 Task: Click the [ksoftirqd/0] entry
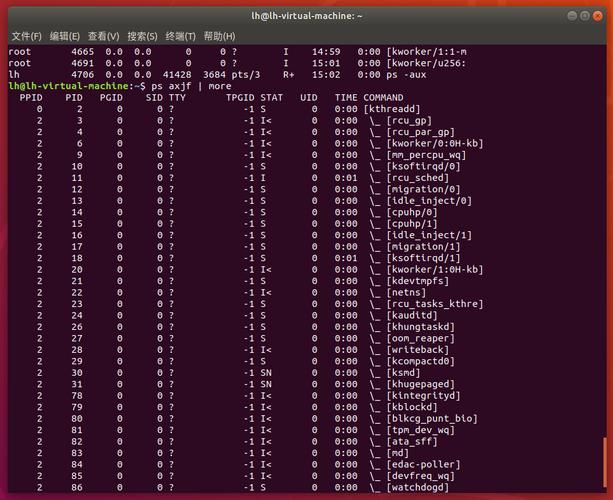tap(423, 166)
